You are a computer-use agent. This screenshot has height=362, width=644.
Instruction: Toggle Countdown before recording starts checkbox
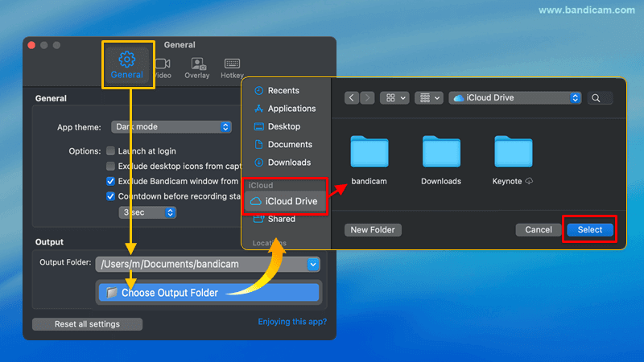point(110,196)
